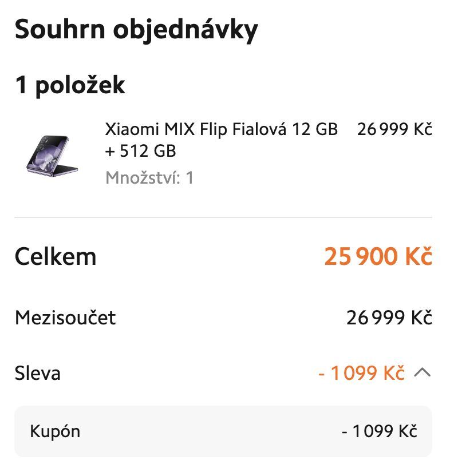Select the 1 položek section header
The width and height of the screenshot is (450, 476).
[x=72, y=85]
